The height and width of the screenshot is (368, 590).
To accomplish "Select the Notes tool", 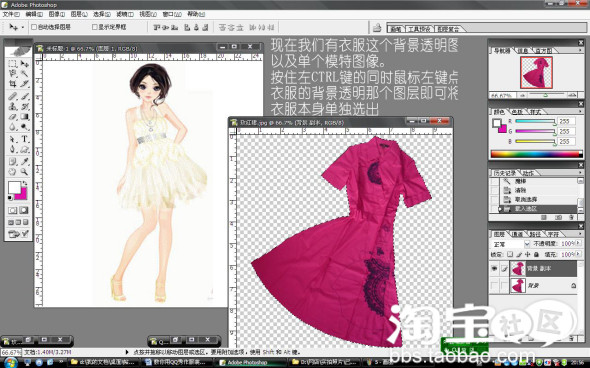I will 12,162.
